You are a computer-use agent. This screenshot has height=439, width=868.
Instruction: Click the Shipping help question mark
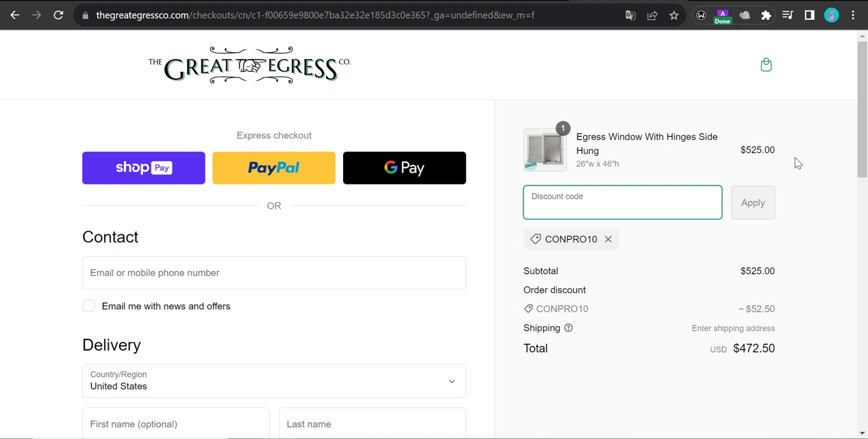coord(568,328)
